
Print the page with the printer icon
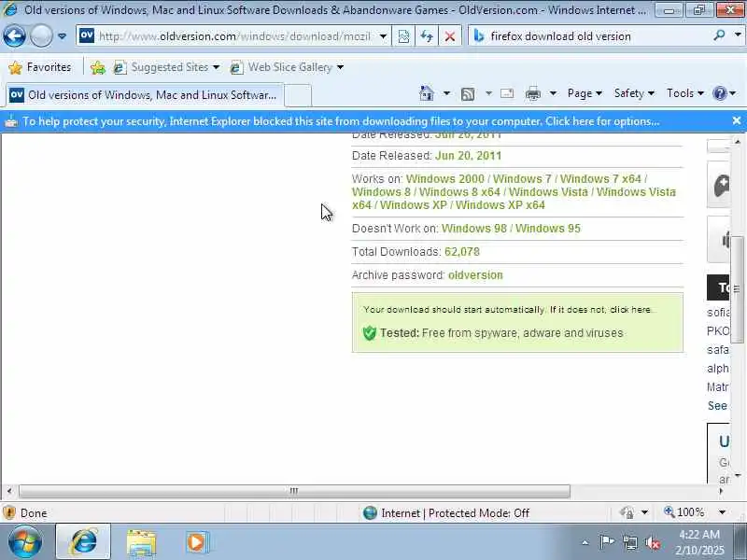click(x=532, y=94)
